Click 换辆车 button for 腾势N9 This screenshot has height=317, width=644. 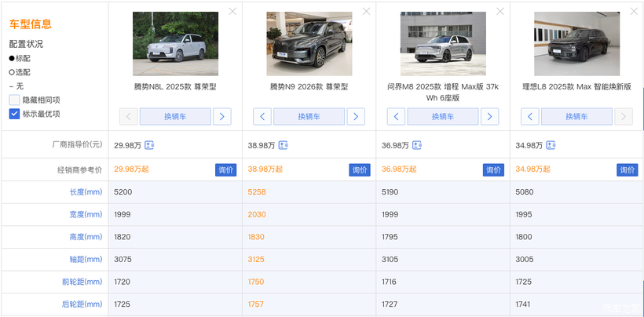coord(309,116)
